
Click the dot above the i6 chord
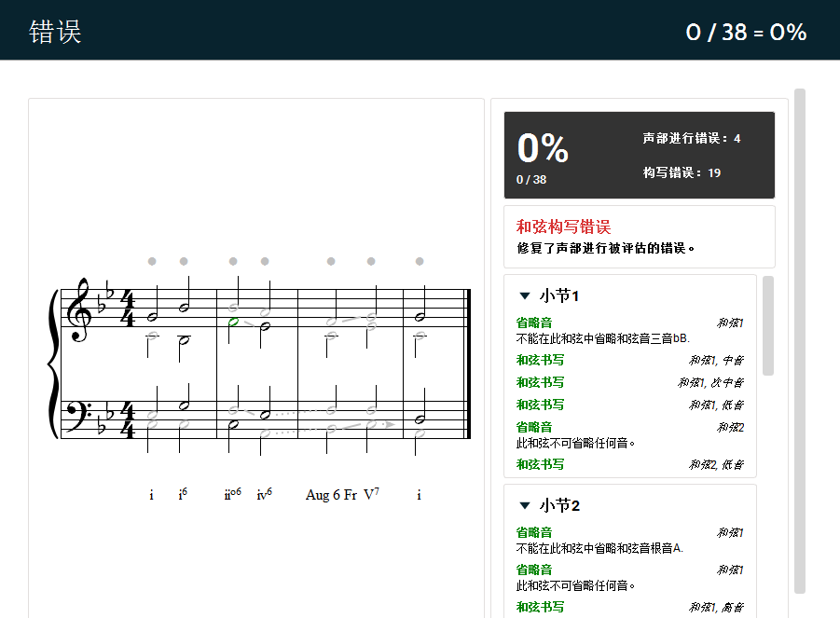point(184,261)
